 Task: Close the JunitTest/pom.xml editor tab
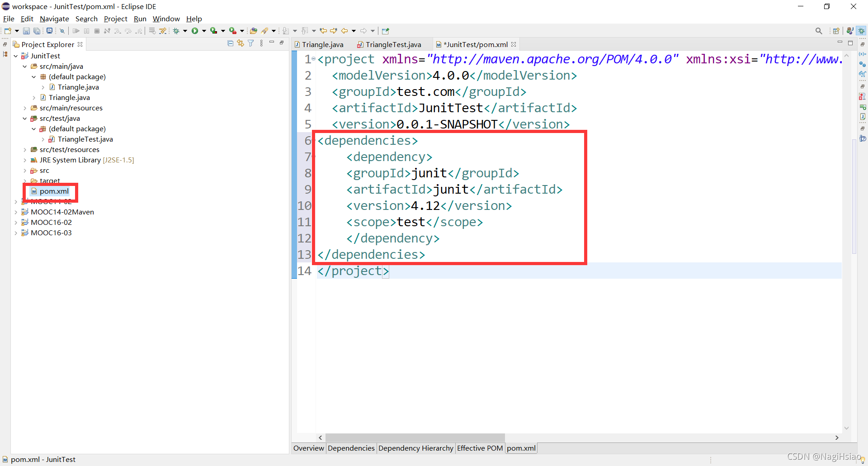[x=514, y=44]
